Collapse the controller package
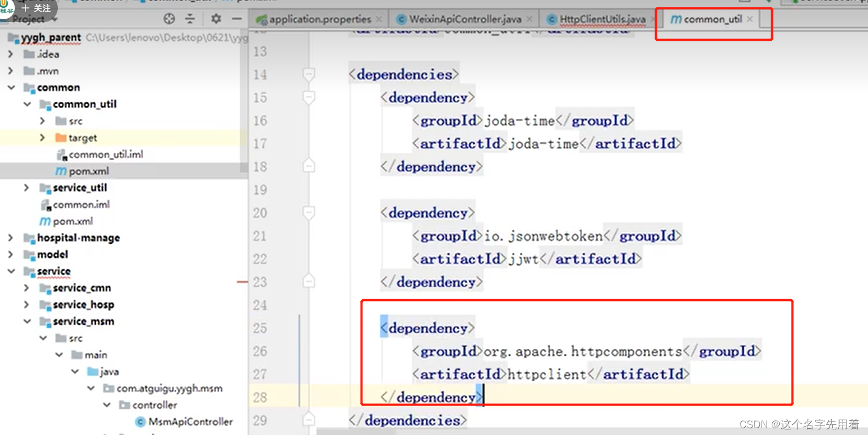This screenshot has width=868, height=435. point(106,405)
